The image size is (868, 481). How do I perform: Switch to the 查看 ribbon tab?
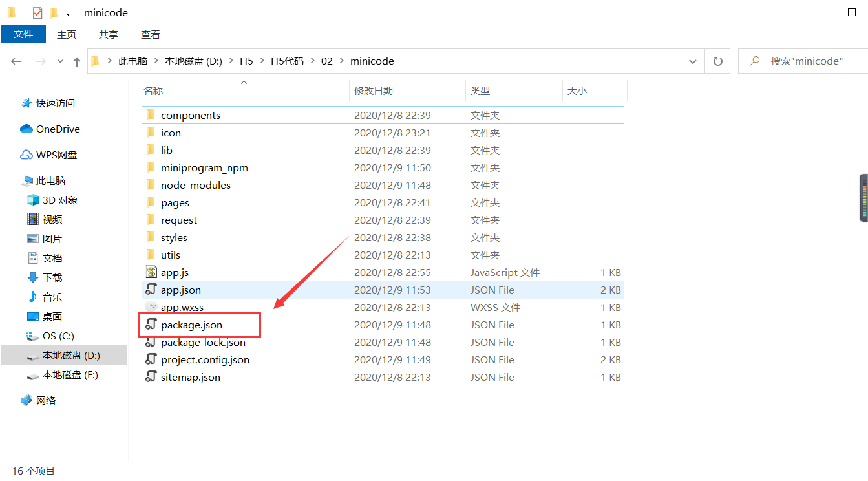click(x=151, y=35)
